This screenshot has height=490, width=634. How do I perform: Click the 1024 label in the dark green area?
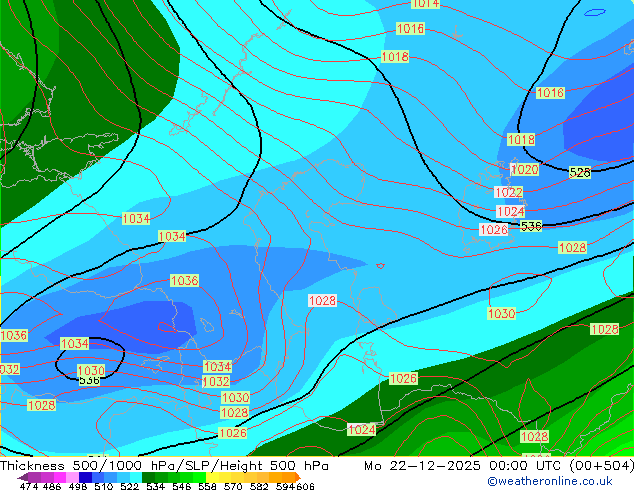click(x=361, y=429)
